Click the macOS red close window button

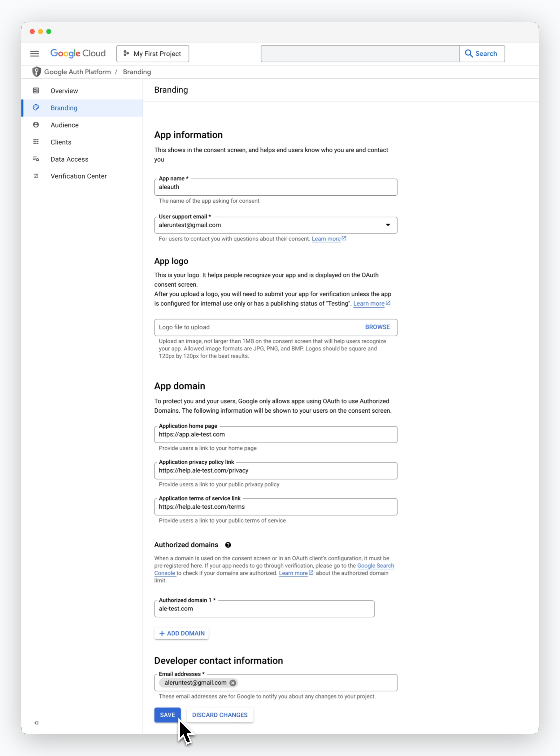pyautogui.click(x=32, y=31)
